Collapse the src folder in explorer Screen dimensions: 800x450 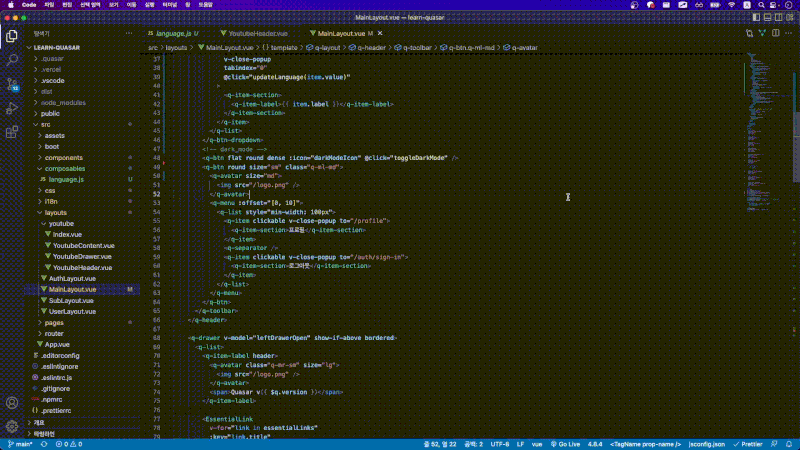46,124
